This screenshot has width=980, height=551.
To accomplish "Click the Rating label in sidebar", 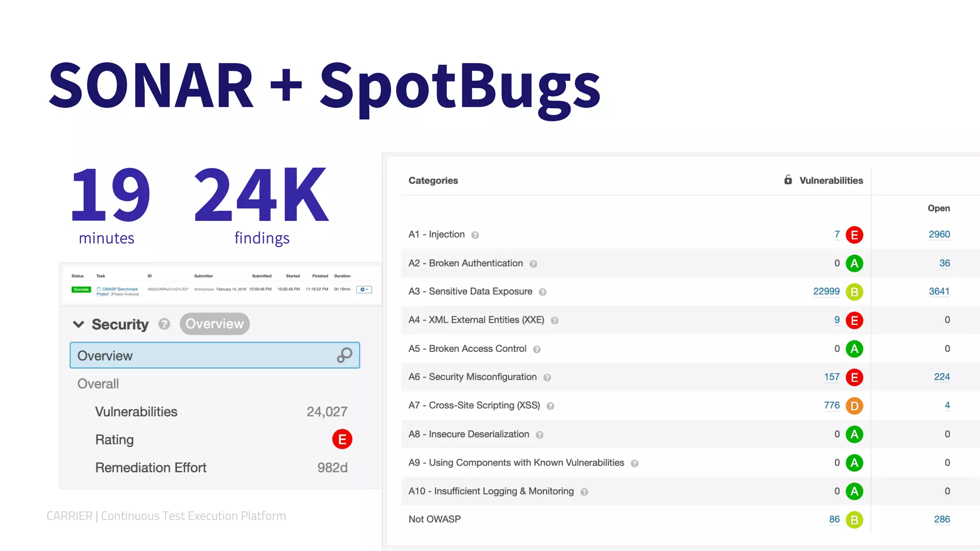I will coord(114,440).
